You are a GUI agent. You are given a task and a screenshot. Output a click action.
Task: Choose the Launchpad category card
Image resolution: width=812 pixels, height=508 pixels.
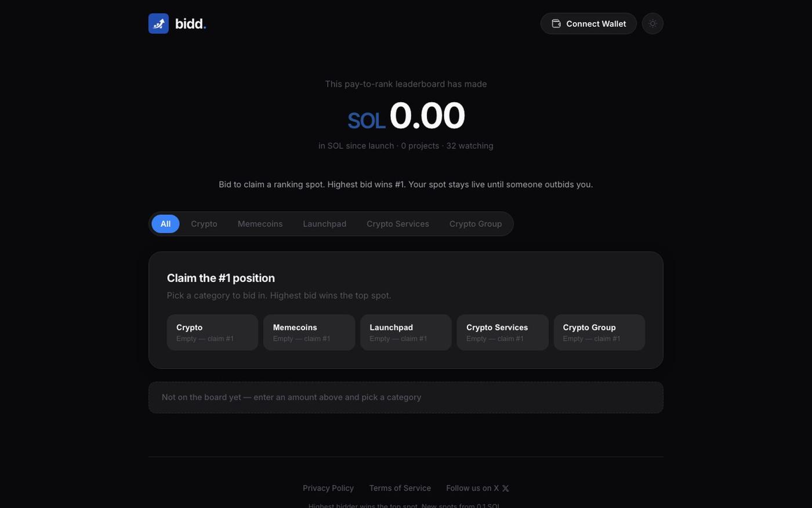[406, 333]
